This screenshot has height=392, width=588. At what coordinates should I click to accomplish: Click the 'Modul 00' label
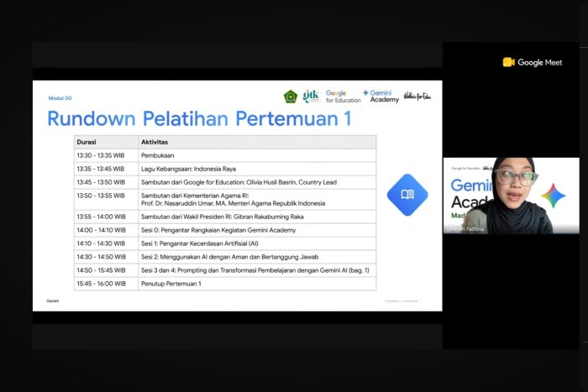[60, 98]
